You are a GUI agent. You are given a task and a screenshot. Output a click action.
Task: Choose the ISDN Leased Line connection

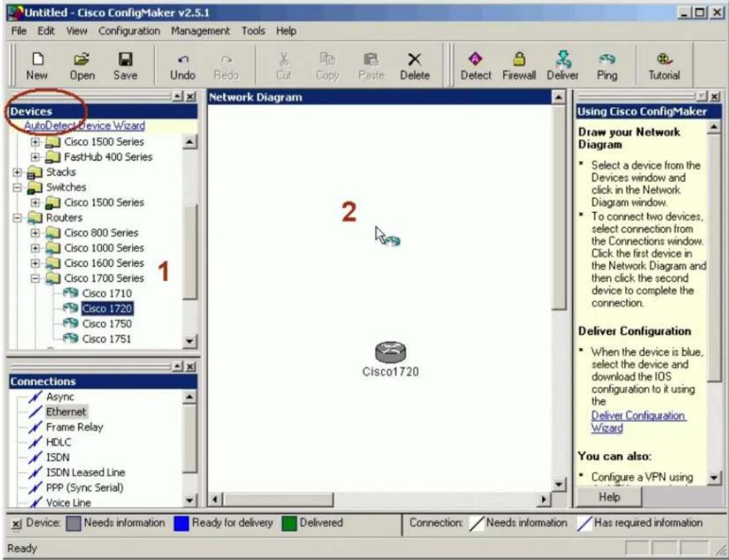[85, 473]
